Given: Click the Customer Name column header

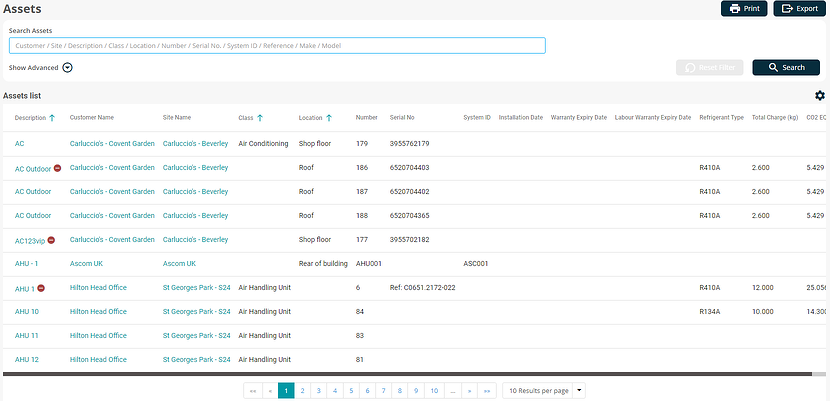Looking at the screenshot, I should [x=92, y=117].
